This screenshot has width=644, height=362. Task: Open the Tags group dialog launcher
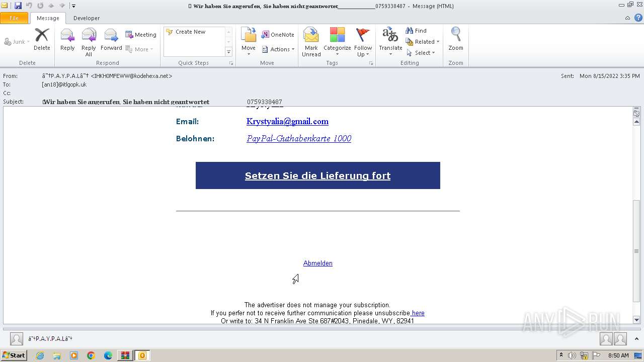point(371,63)
